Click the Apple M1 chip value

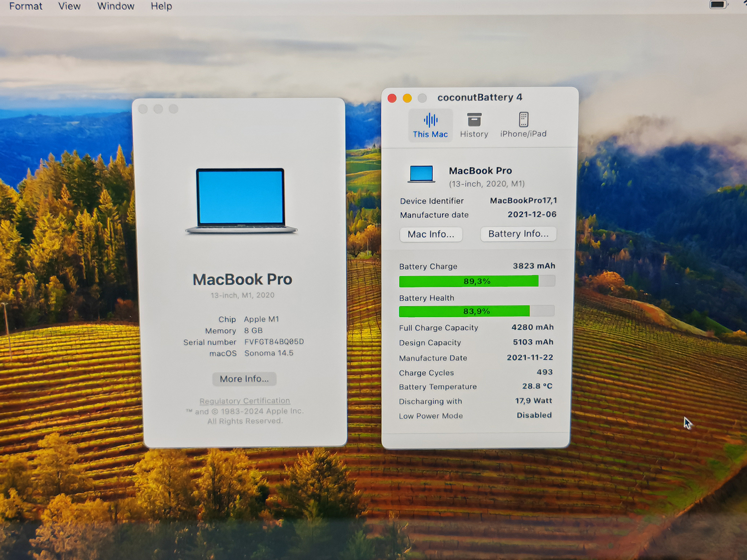click(x=261, y=319)
